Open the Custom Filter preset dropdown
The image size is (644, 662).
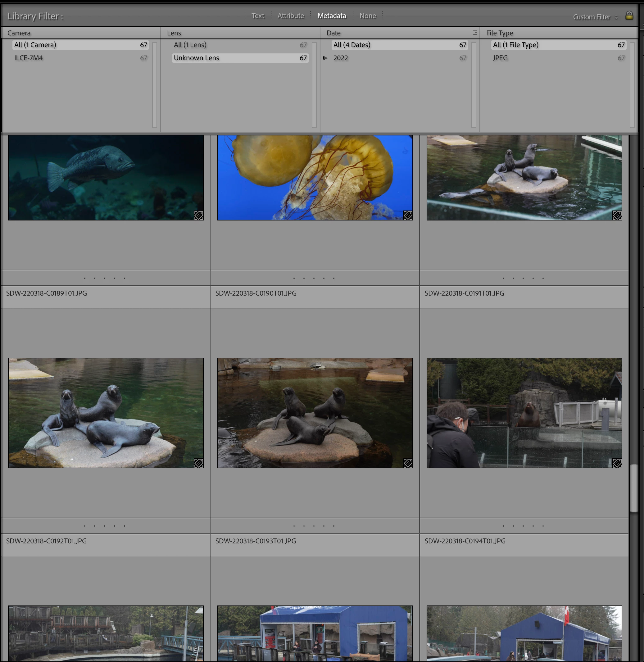tap(595, 17)
